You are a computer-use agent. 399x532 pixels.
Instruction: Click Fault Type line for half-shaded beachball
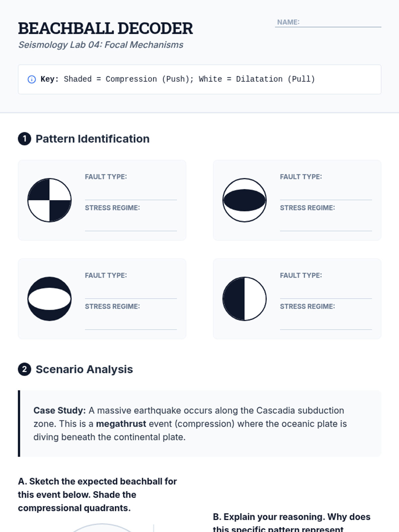tap(326, 292)
